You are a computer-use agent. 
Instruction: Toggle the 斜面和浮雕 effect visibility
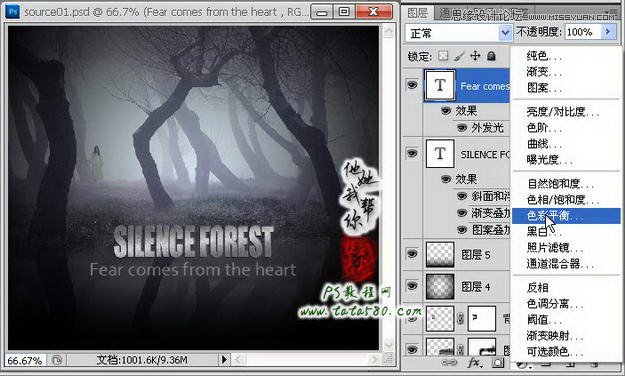click(x=462, y=196)
